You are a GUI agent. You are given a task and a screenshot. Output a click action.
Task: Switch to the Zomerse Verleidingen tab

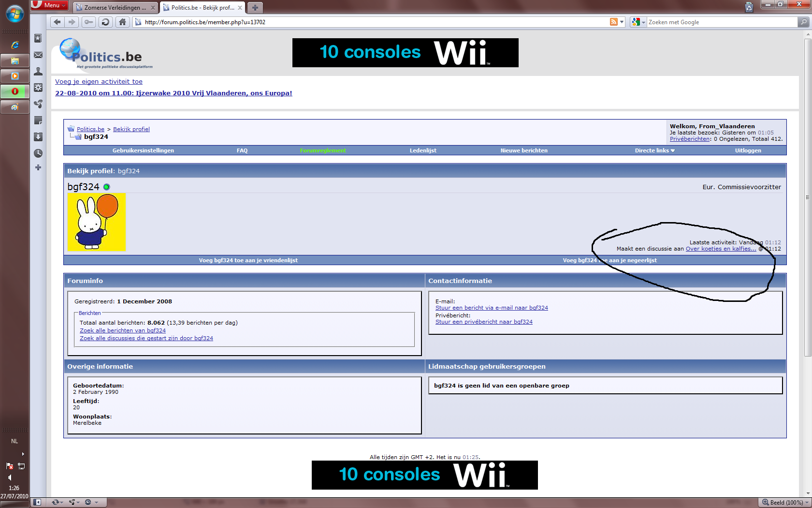coord(115,8)
